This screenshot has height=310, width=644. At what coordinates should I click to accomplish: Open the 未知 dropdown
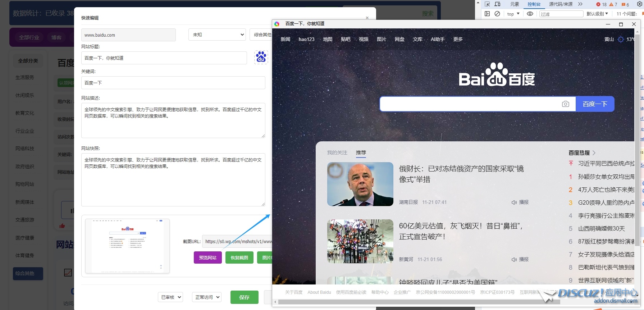coord(217,35)
